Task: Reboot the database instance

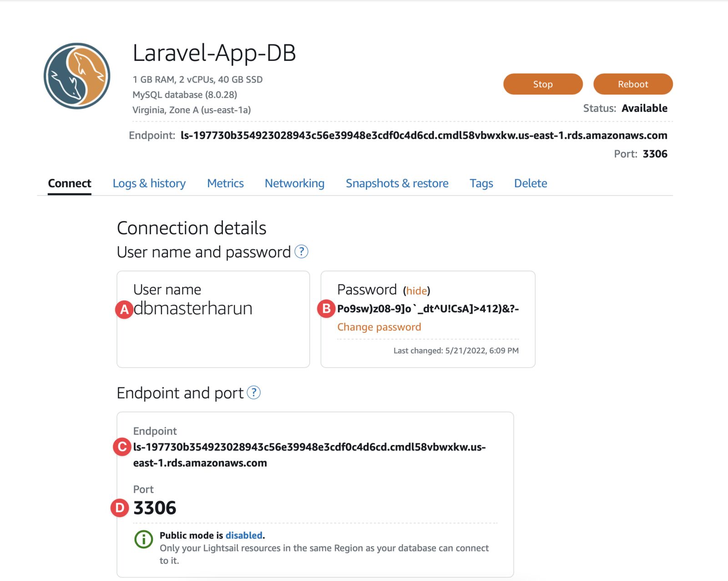Action: (633, 84)
